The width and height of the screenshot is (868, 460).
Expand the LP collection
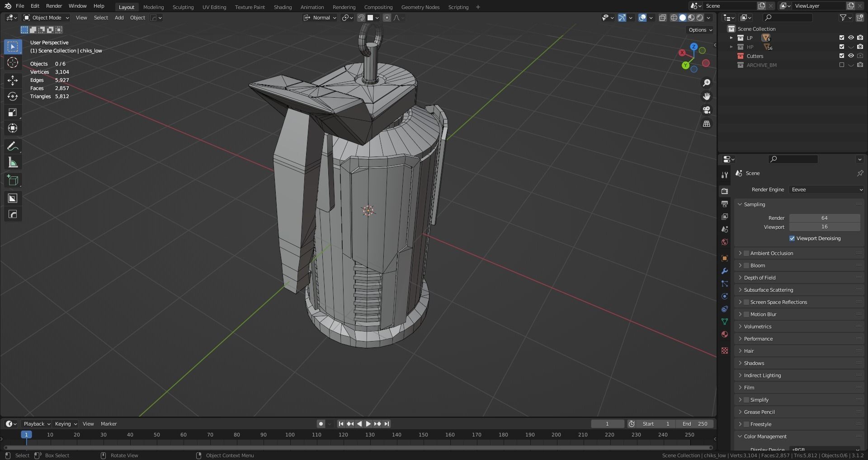point(731,38)
